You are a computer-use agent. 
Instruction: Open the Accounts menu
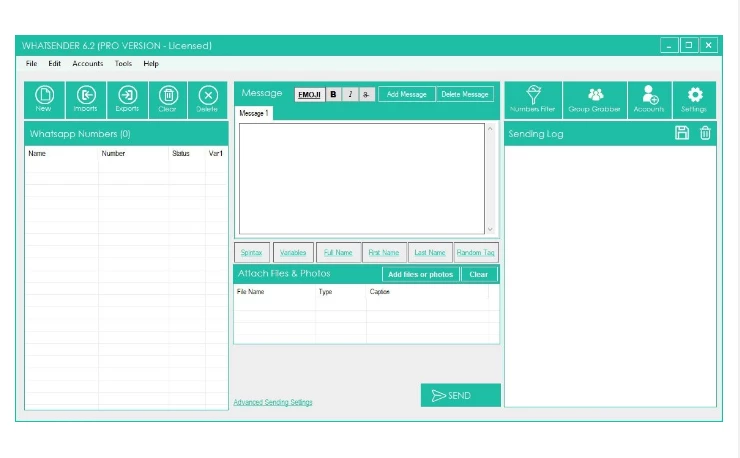(x=88, y=63)
